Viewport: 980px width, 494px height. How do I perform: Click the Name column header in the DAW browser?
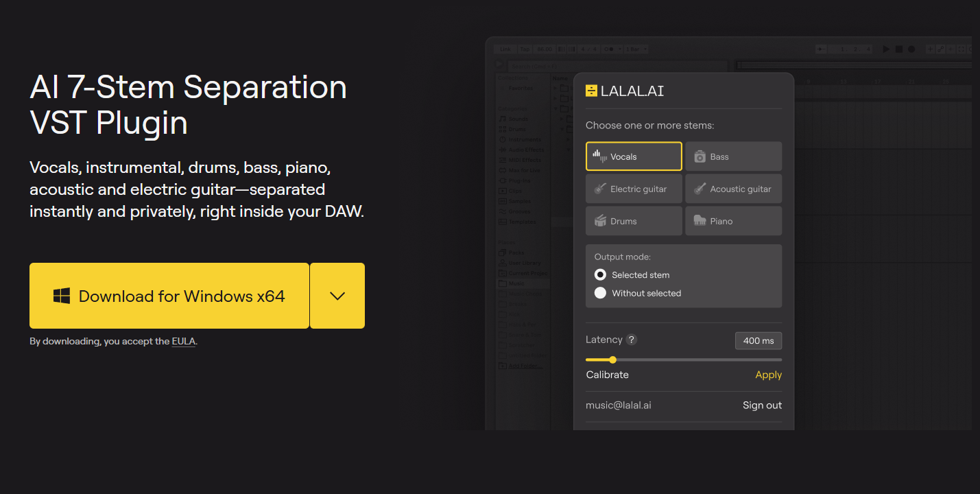(x=560, y=78)
